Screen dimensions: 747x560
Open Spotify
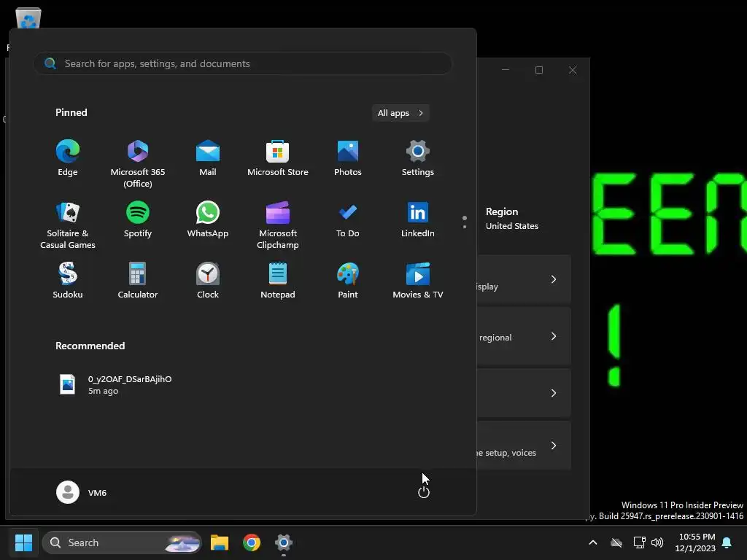[x=138, y=219]
